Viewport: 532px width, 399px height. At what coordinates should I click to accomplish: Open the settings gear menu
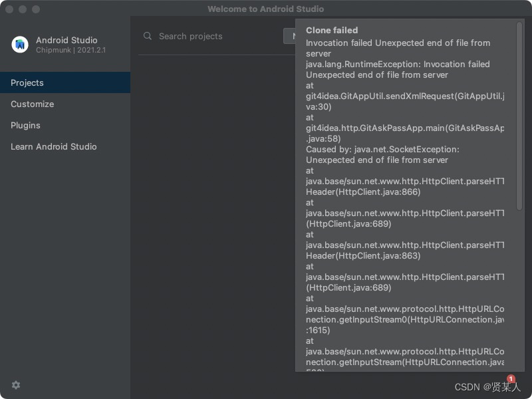point(16,385)
